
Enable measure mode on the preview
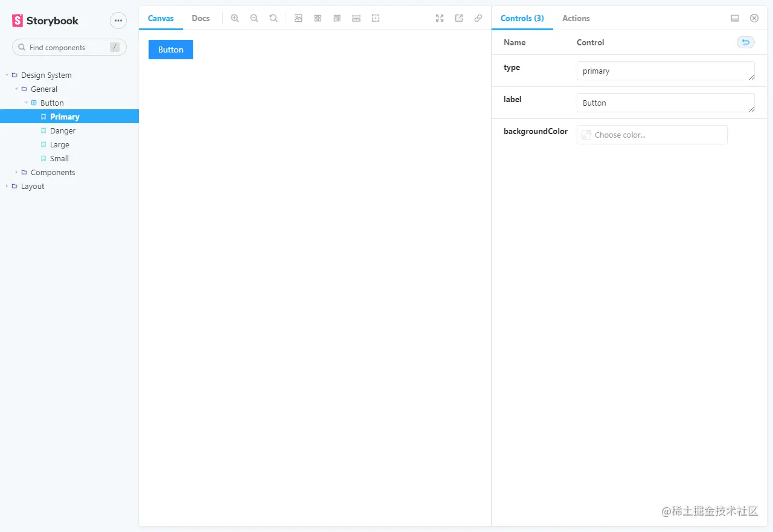(x=356, y=18)
